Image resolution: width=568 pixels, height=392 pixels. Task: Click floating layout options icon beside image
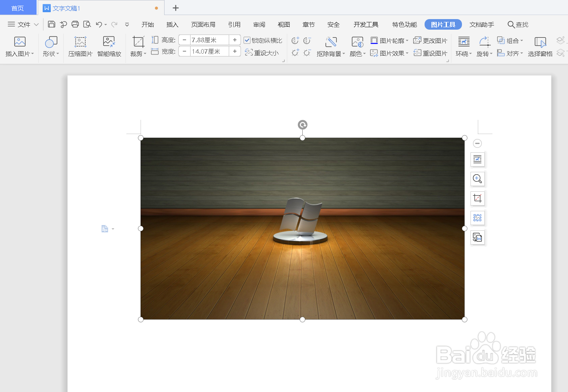477,159
